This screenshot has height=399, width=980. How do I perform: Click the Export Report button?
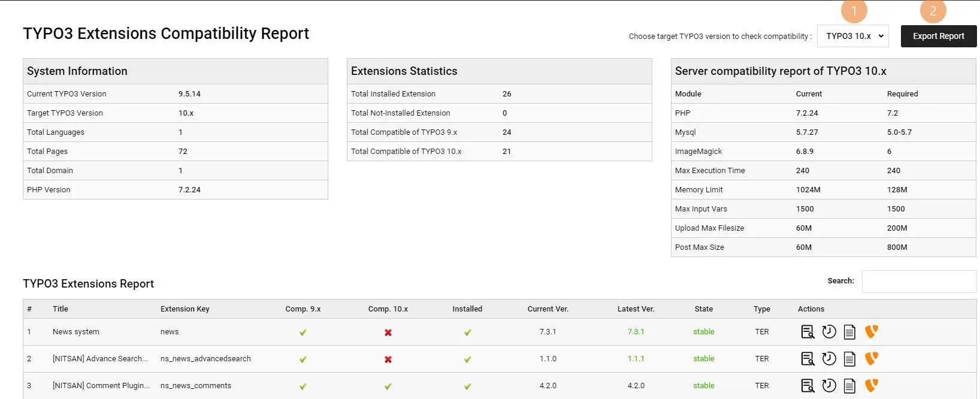point(939,36)
